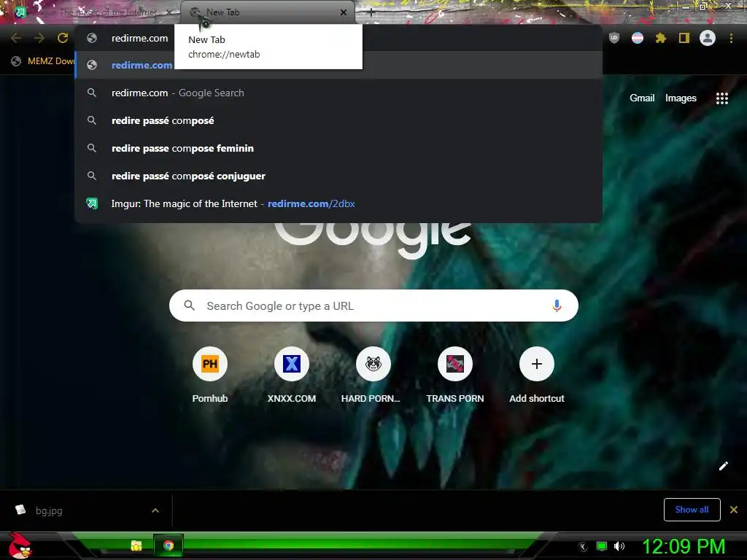Viewport: 747px width, 560px height.
Task: Open Google Images link
Action: click(x=681, y=98)
